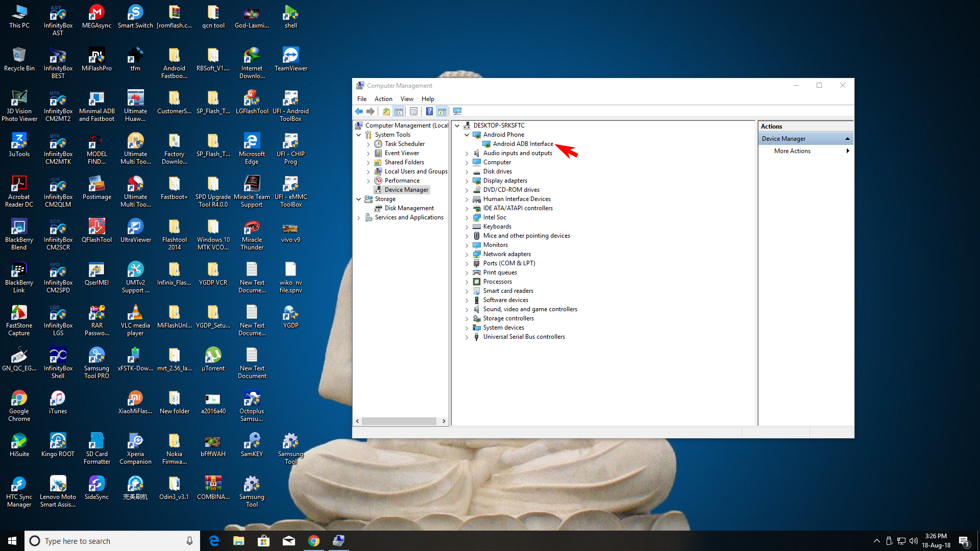
Task: Click MiFlashPro desktop icon
Action: (x=96, y=59)
